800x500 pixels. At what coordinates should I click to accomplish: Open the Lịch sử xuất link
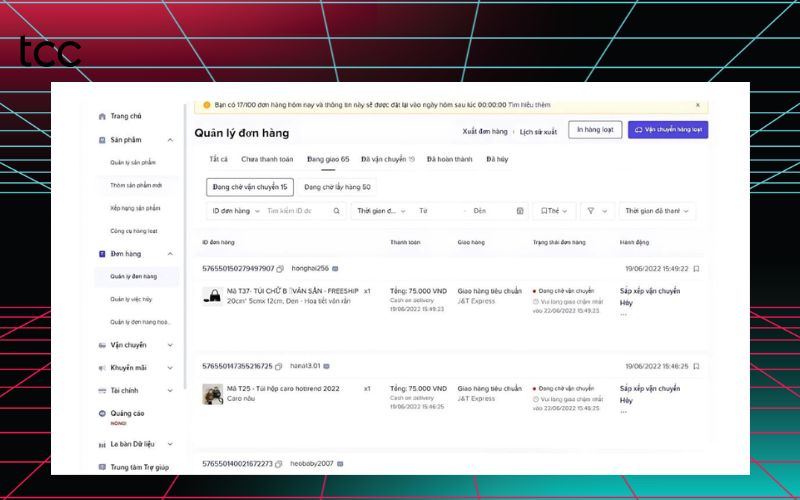coord(538,132)
